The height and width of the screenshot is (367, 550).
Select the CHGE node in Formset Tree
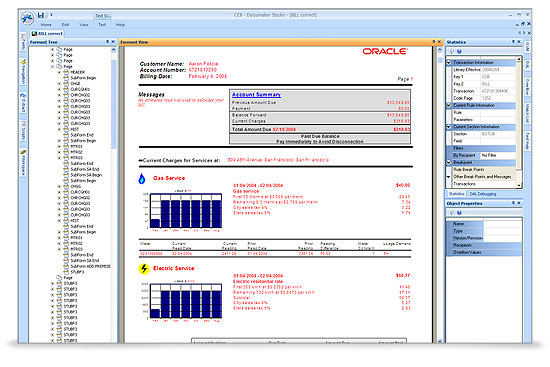click(75, 84)
